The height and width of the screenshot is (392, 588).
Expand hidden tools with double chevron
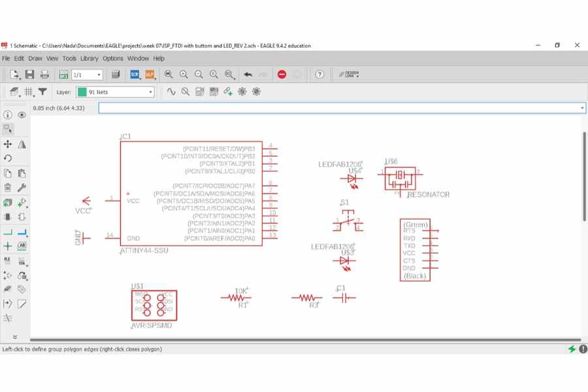15,337
